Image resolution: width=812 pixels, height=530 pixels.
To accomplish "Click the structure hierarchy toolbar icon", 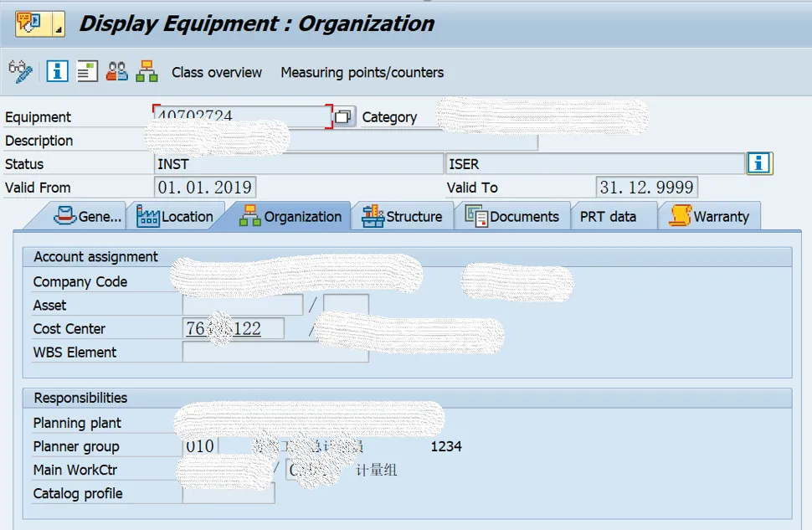I will (146, 71).
